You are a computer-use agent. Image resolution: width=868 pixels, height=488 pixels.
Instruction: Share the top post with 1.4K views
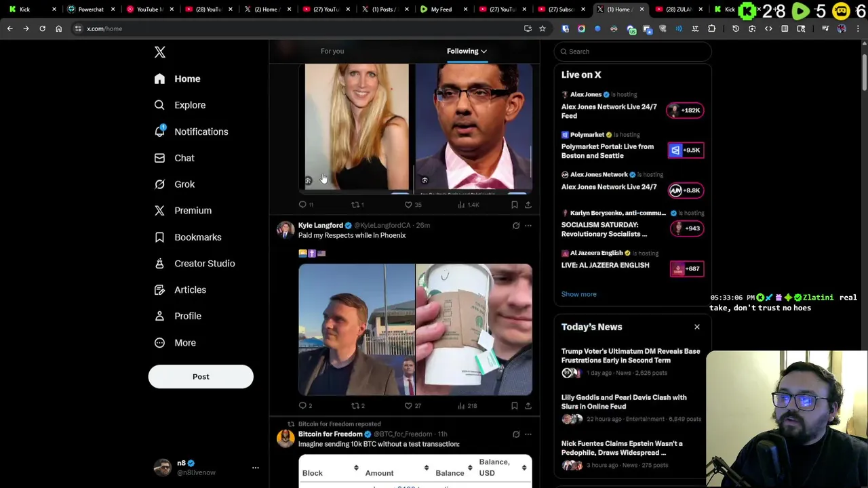[x=528, y=205]
